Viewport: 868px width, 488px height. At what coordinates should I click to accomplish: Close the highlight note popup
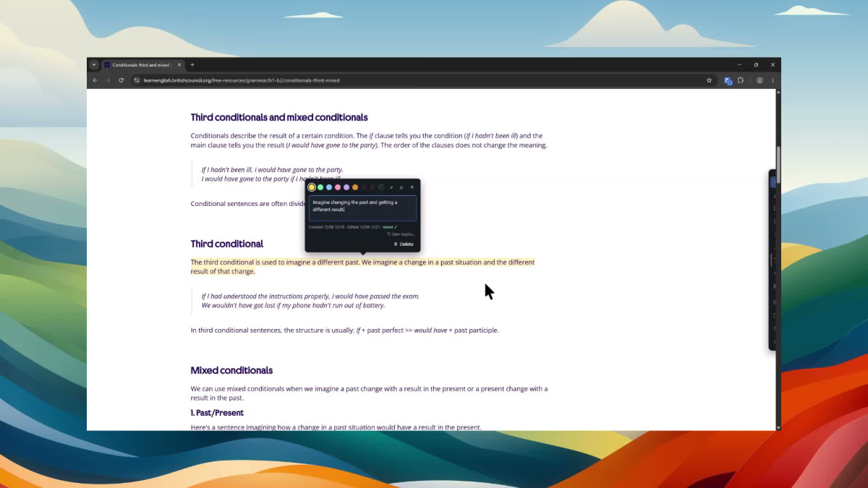[412, 187]
